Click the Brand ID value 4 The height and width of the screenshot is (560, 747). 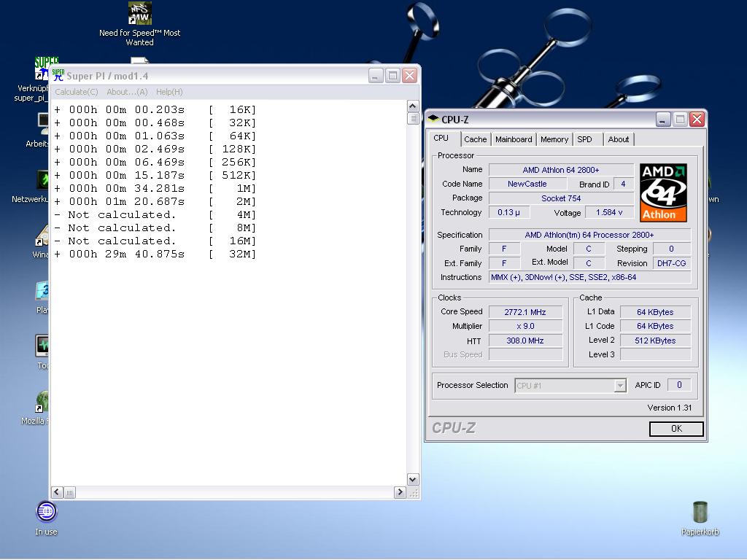tap(623, 184)
